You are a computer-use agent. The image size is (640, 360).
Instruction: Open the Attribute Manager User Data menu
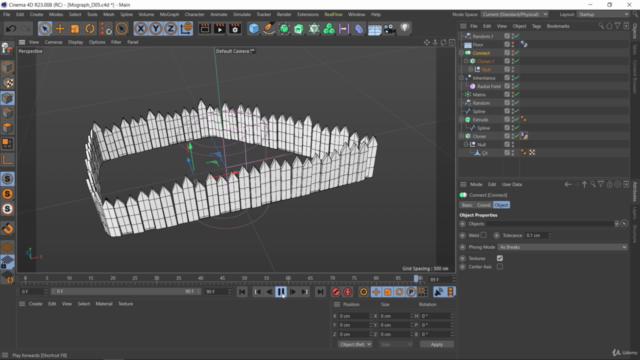[512, 184]
